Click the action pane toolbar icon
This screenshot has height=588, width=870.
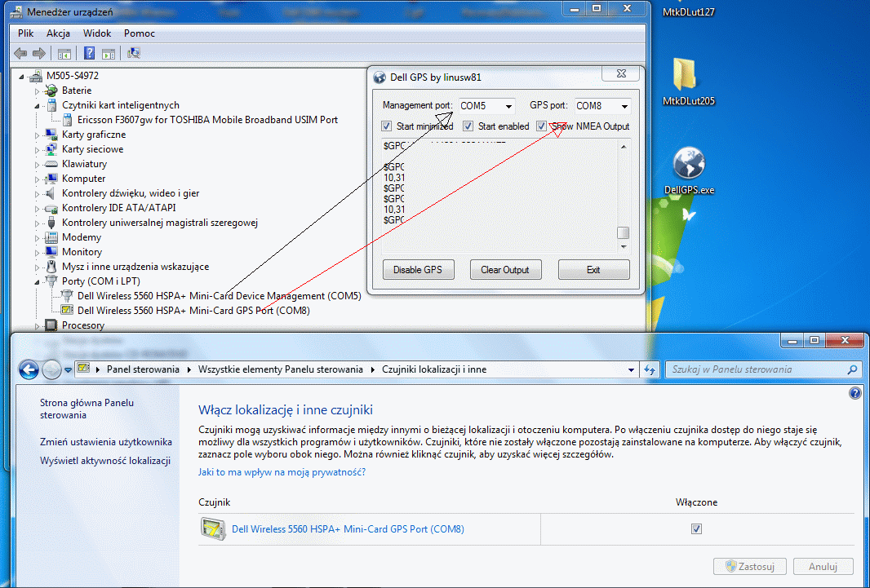109,53
